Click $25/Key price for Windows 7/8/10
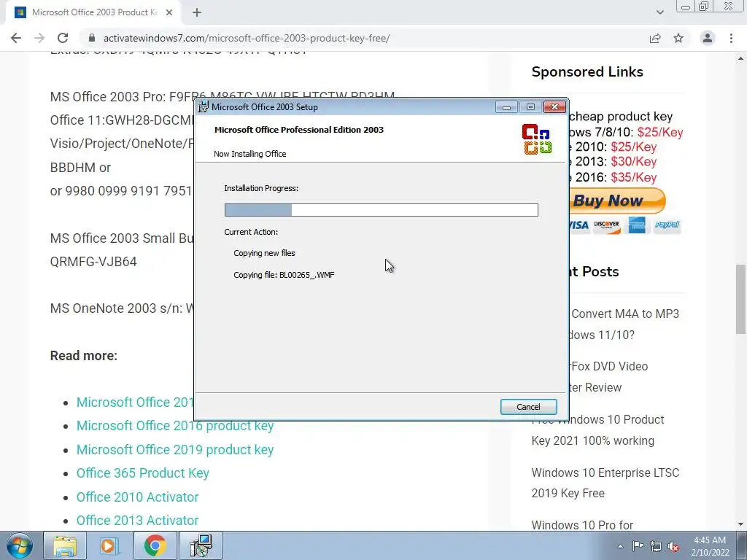747x560 pixels. click(660, 133)
